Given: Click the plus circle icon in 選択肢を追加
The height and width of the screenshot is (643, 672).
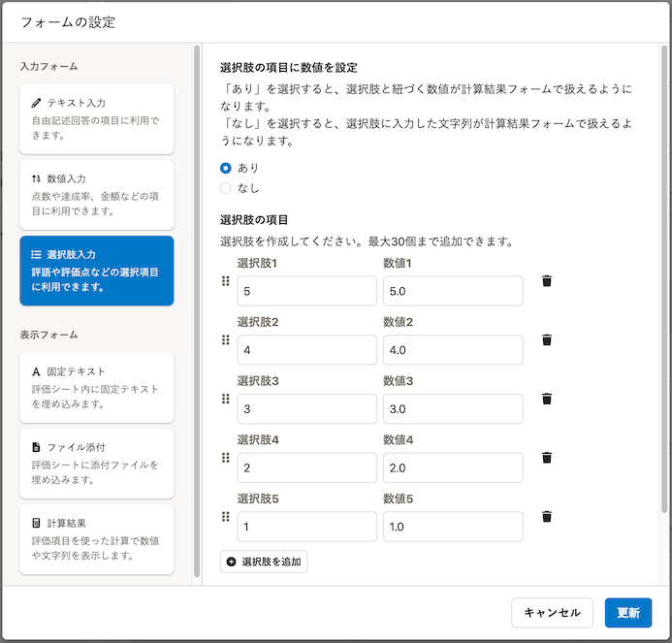Looking at the screenshot, I should pos(231,562).
